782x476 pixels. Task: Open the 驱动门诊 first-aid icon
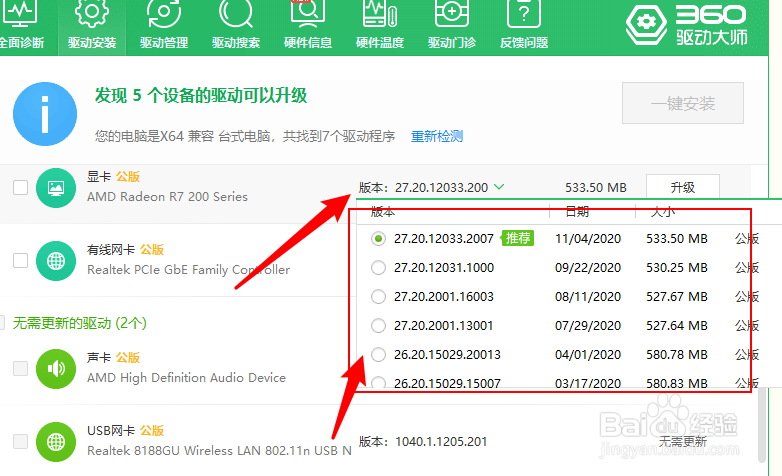coord(452,13)
